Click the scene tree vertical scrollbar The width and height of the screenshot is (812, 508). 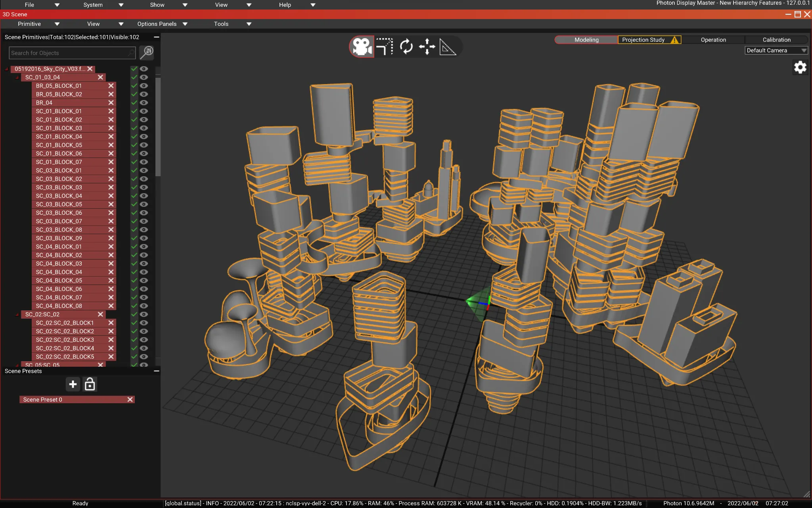pos(158,127)
